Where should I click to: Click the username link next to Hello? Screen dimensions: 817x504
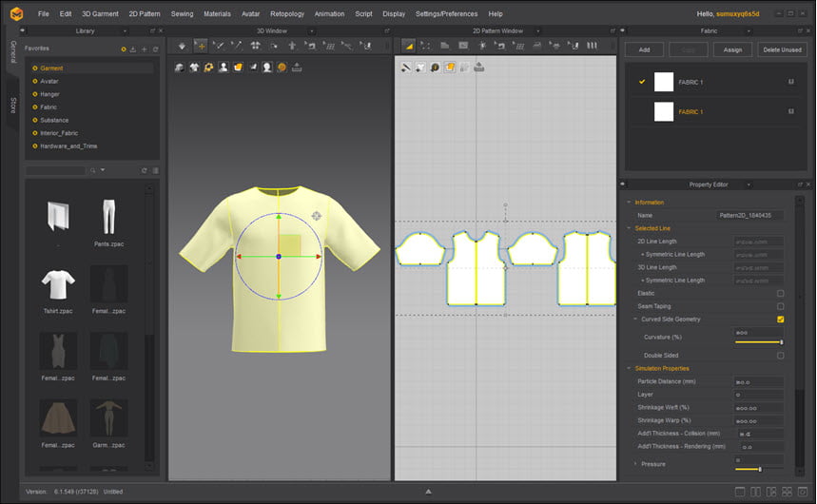pos(738,14)
